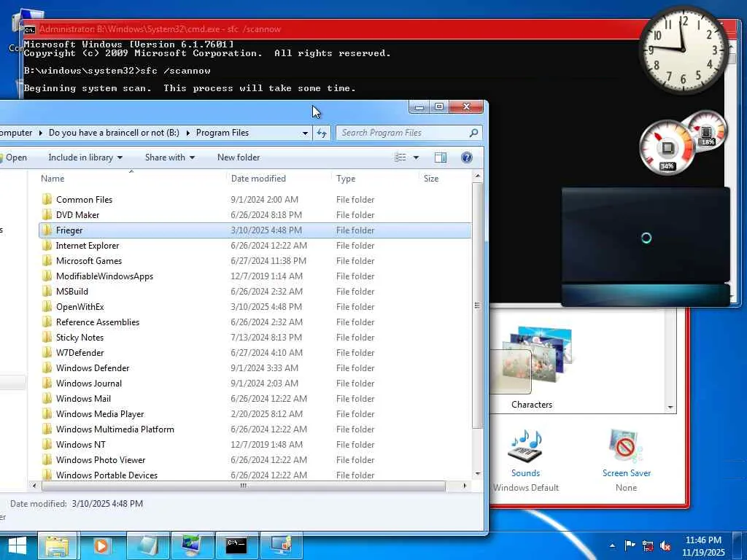Change view using the view icon
The height and width of the screenshot is (560, 747).
(400, 157)
